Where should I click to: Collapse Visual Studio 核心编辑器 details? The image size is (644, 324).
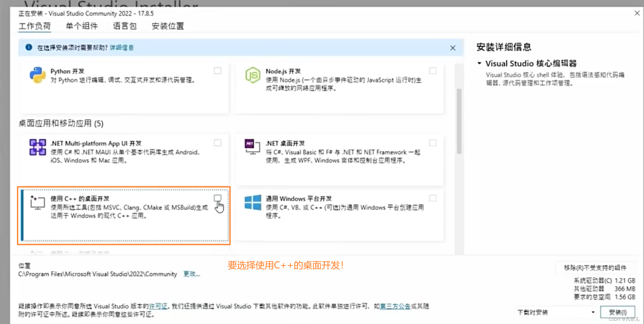click(479, 63)
